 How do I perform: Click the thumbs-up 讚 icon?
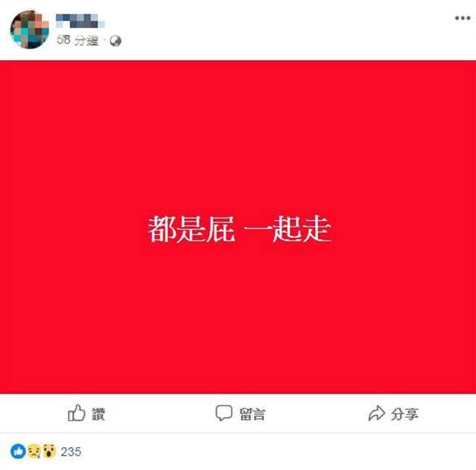[x=76, y=413]
